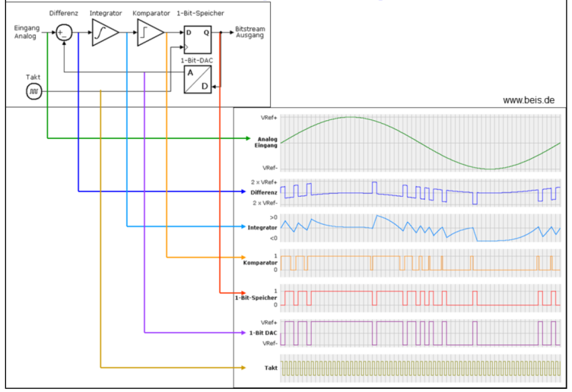The height and width of the screenshot is (392, 572).
Task: Open the www.beis.de link
Action: pyautogui.click(x=528, y=100)
